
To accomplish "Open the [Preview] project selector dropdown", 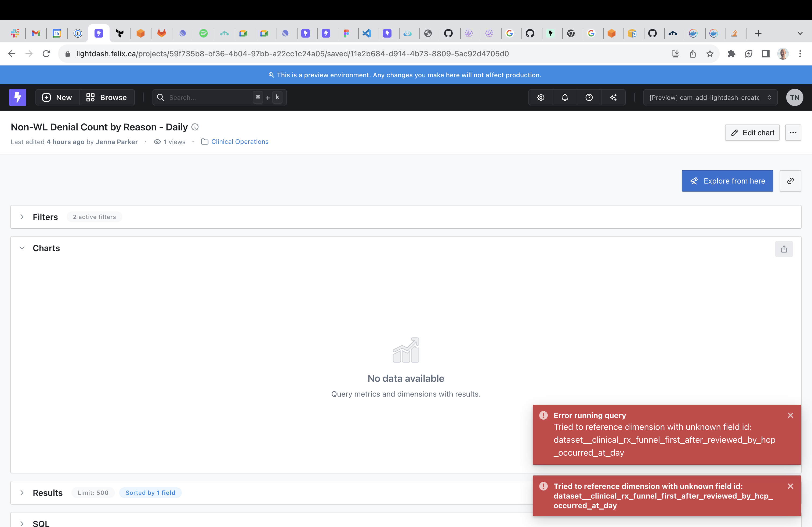I will (710, 97).
